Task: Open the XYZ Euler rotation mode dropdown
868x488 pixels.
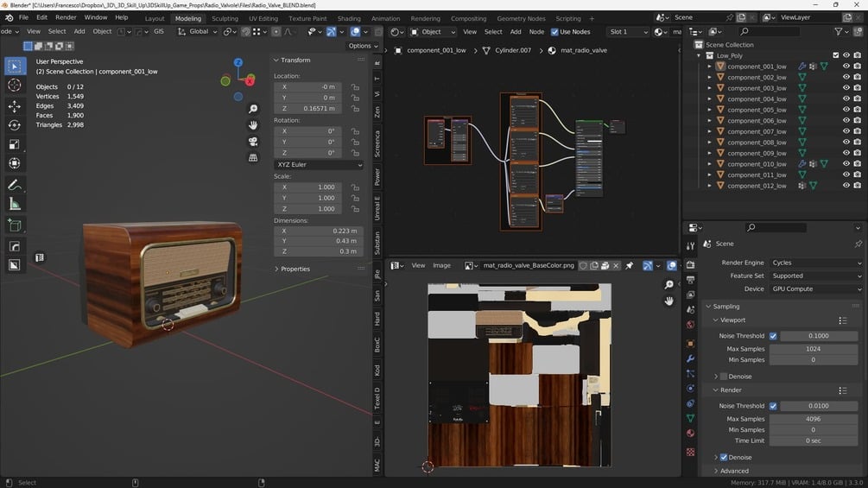Action: [318, 164]
